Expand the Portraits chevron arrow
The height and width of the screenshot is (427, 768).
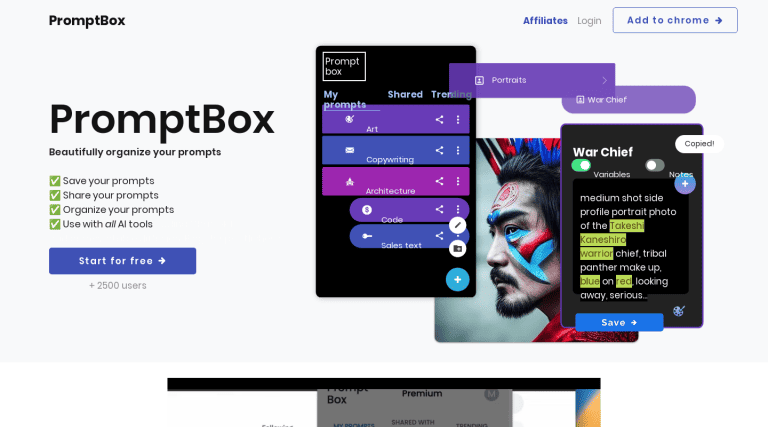[x=604, y=80]
